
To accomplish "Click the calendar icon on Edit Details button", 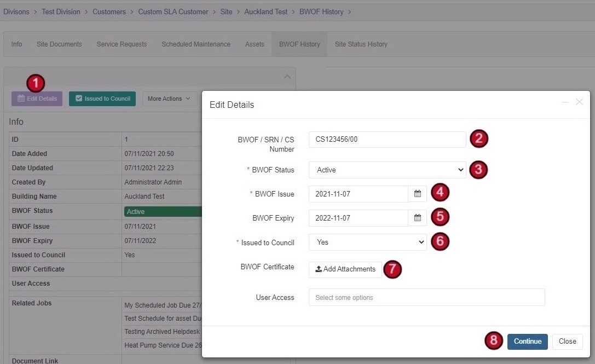I will (x=21, y=99).
